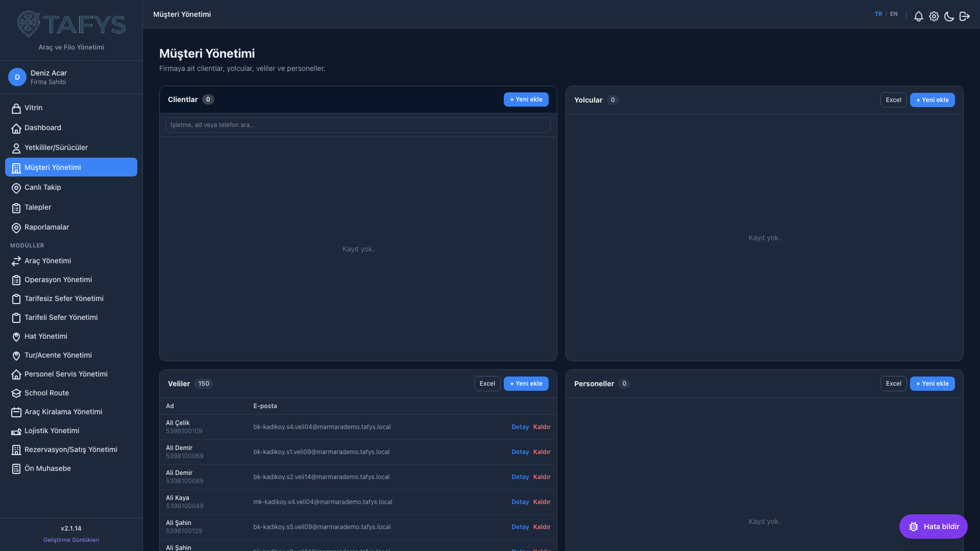Click Ön Muhasebe calculator icon
This screenshot has width=980, height=551.
pos(16,469)
